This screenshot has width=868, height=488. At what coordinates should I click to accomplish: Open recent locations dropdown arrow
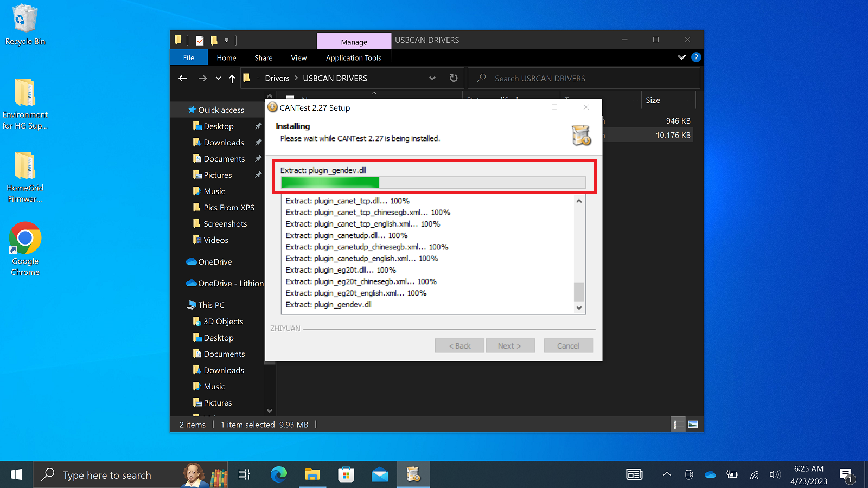coord(218,78)
